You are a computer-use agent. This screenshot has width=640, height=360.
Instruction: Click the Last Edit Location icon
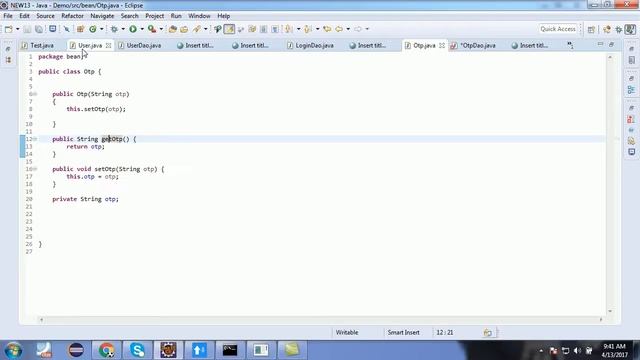pyautogui.click(x=327, y=29)
